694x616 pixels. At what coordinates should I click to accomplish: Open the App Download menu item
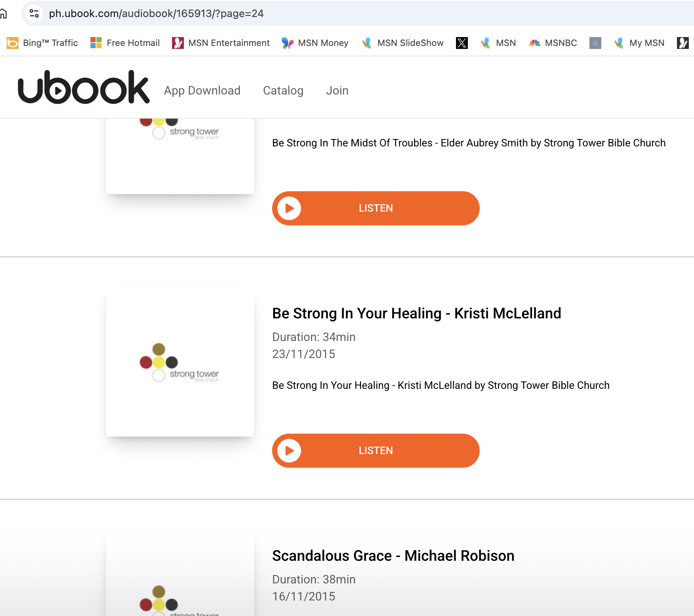(x=202, y=90)
